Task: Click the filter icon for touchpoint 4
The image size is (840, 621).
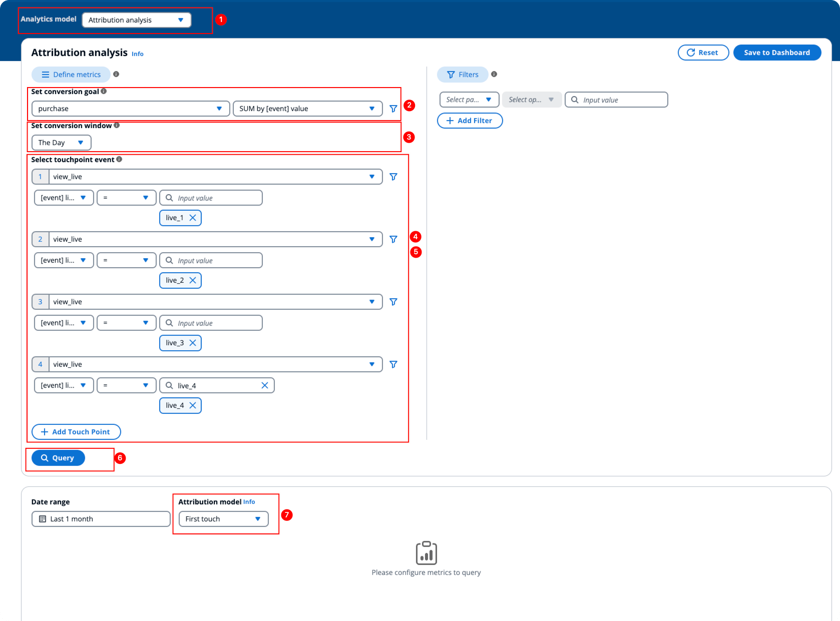Action: tap(393, 364)
